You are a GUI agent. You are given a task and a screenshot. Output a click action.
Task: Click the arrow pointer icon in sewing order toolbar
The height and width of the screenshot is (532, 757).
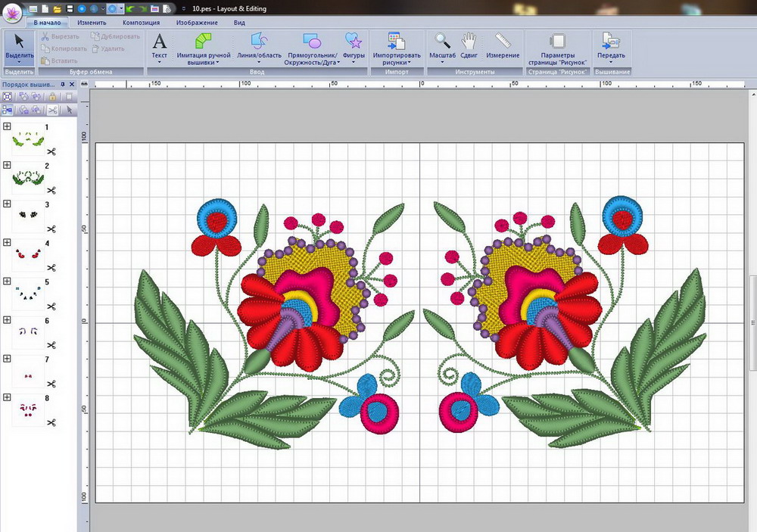(x=69, y=110)
